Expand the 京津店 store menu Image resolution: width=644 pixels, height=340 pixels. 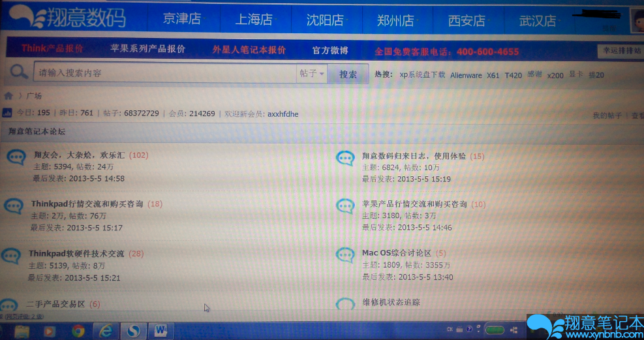pos(183,20)
